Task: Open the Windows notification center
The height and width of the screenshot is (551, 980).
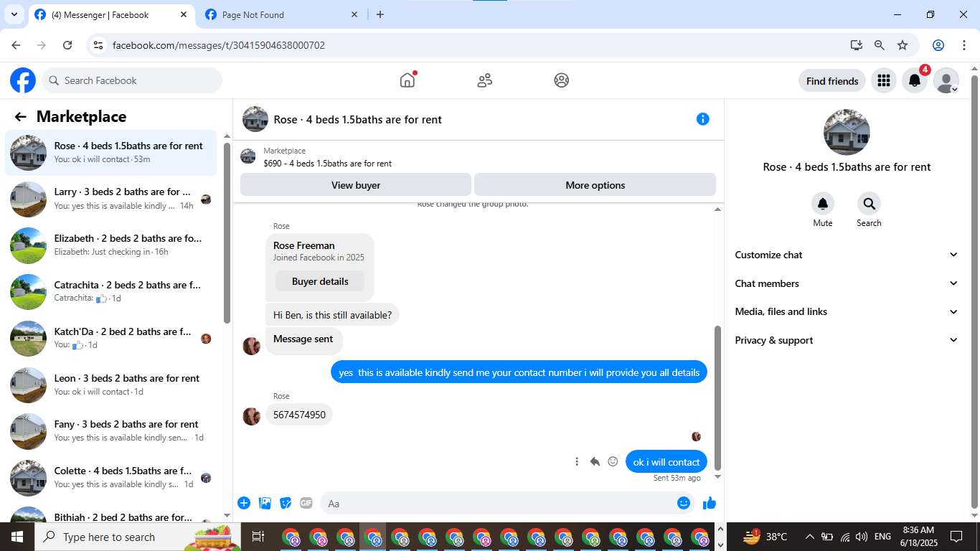Action: (x=956, y=537)
